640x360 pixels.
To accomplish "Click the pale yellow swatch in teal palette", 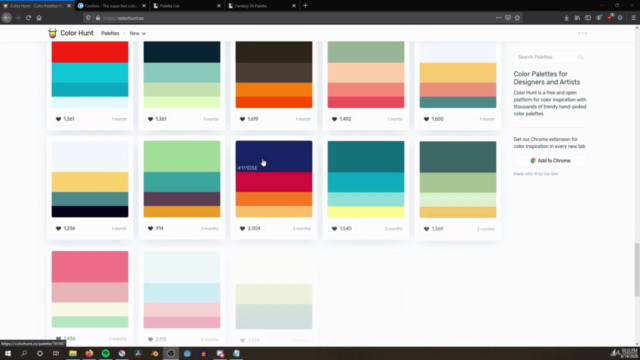I will (x=366, y=212).
